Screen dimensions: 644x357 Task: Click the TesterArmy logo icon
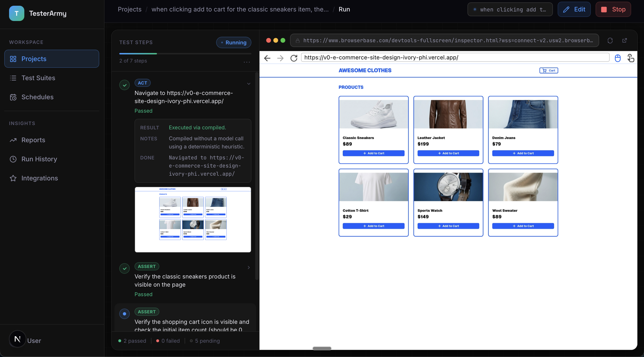pyautogui.click(x=16, y=13)
